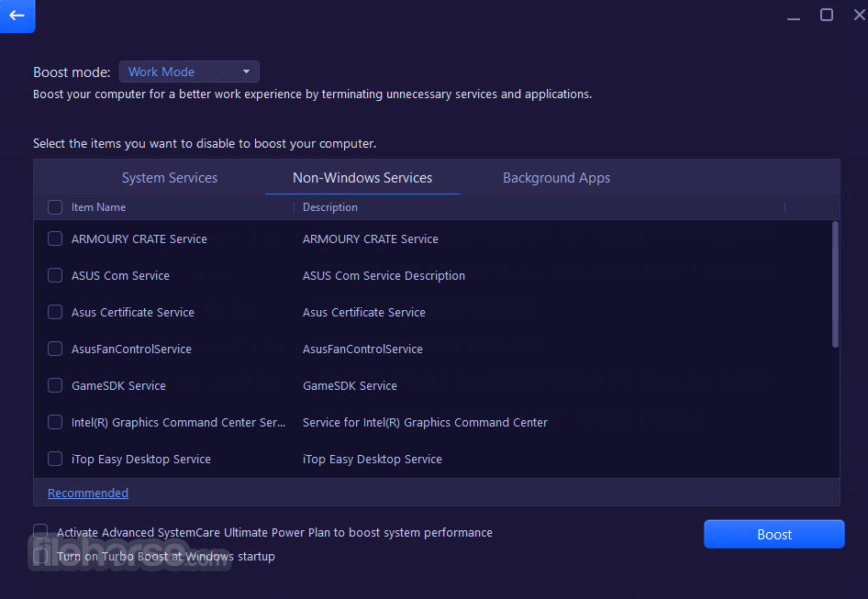The height and width of the screenshot is (599, 868).
Task: Select the iTop Easy Desktop Service item name
Action: pos(141,459)
